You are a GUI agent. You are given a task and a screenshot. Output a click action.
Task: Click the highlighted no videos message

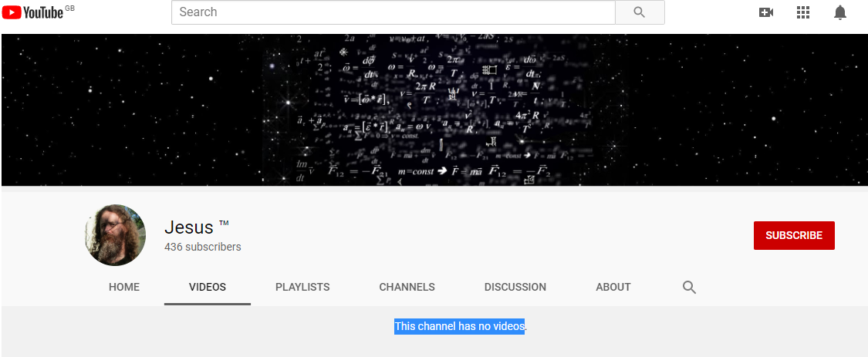point(459,326)
